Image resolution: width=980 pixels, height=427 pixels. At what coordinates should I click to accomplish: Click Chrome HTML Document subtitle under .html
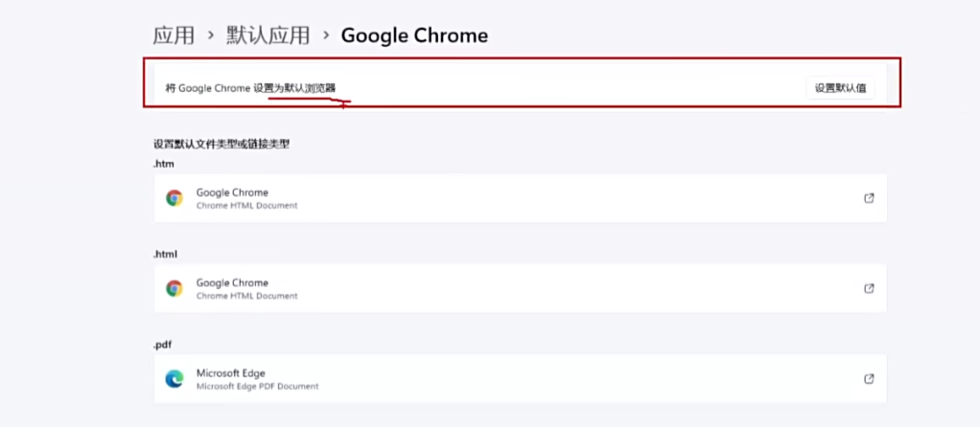246,296
